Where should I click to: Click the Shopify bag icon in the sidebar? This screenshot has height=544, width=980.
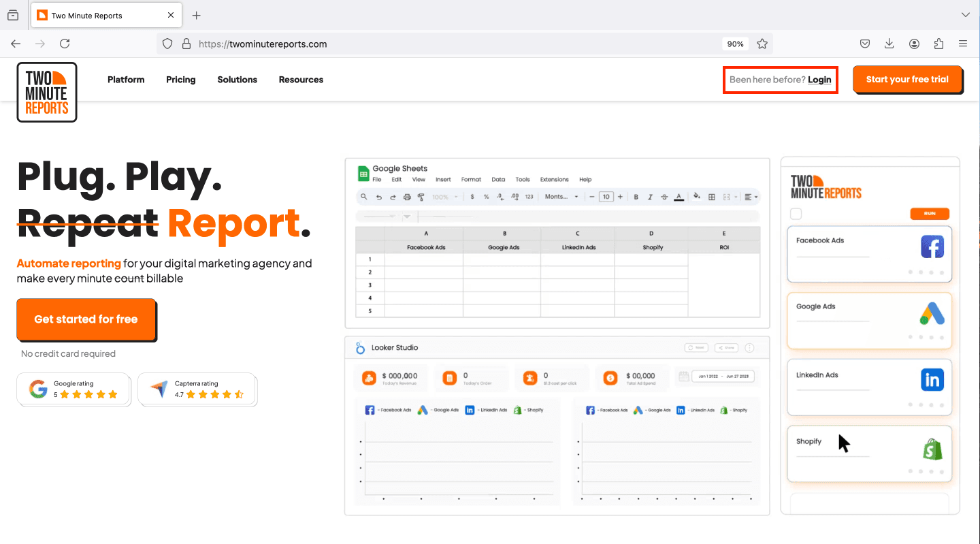point(932,449)
